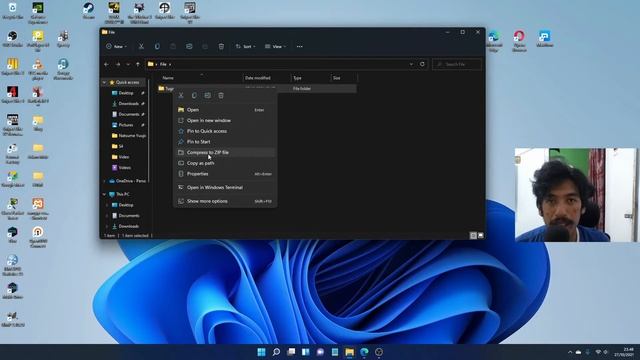Screen dimensions: 640x360
Task: Click inside the Search File box
Action: click(457, 64)
